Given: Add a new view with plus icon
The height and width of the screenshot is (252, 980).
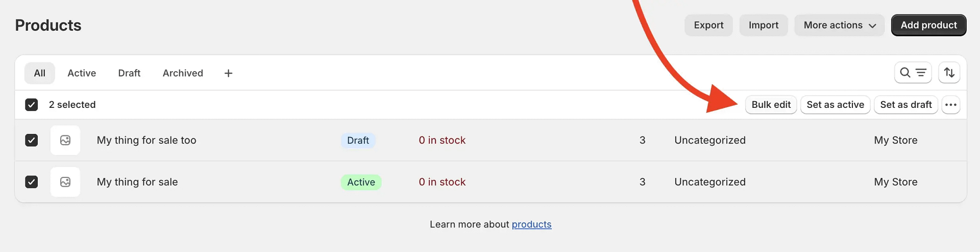Looking at the screenshot, I should (228, 73).
